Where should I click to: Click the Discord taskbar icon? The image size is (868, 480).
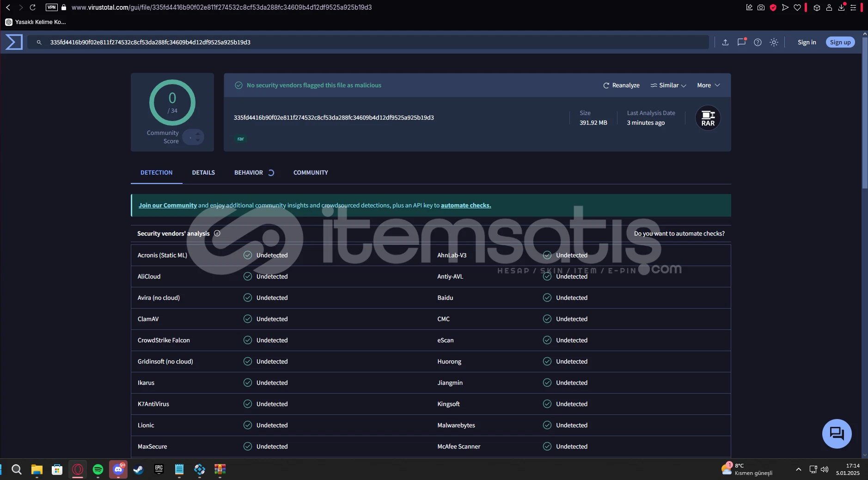(118, 469)
